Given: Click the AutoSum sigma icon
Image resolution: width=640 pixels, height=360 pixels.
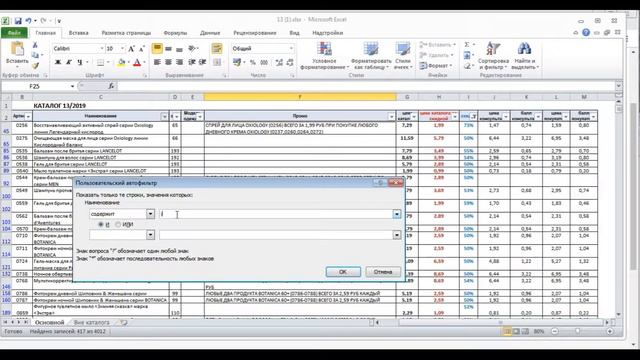Looking at the screenshot, I should tap(467, 44).
